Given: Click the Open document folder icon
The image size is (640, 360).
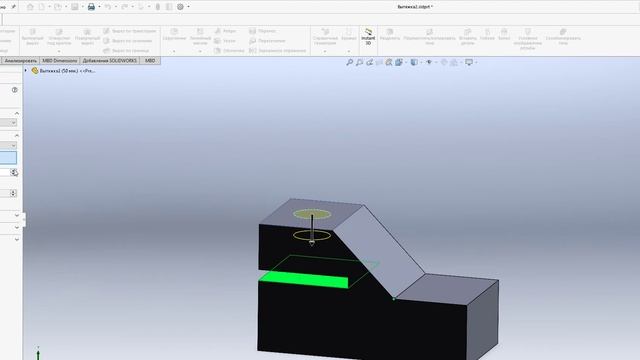Looking at the screenshot, I should point(58,7).
